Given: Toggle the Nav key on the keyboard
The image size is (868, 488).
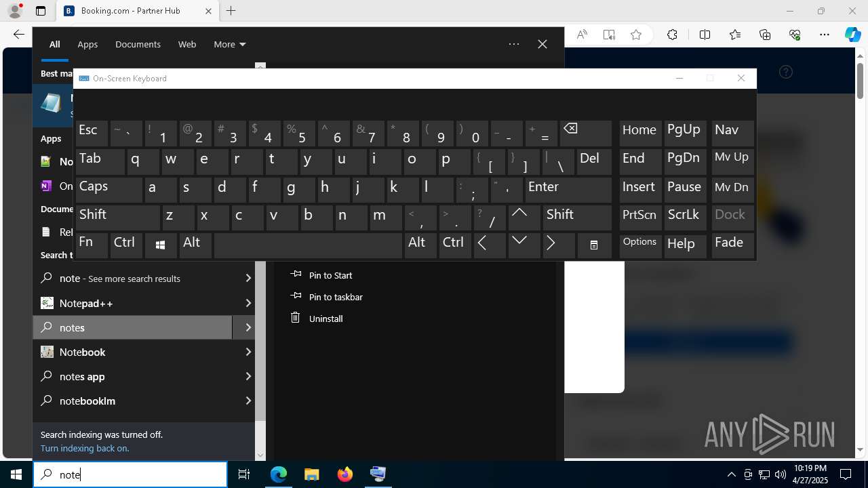Looking at the screenshot, I should pyautogui.click(x=732, y=134).
